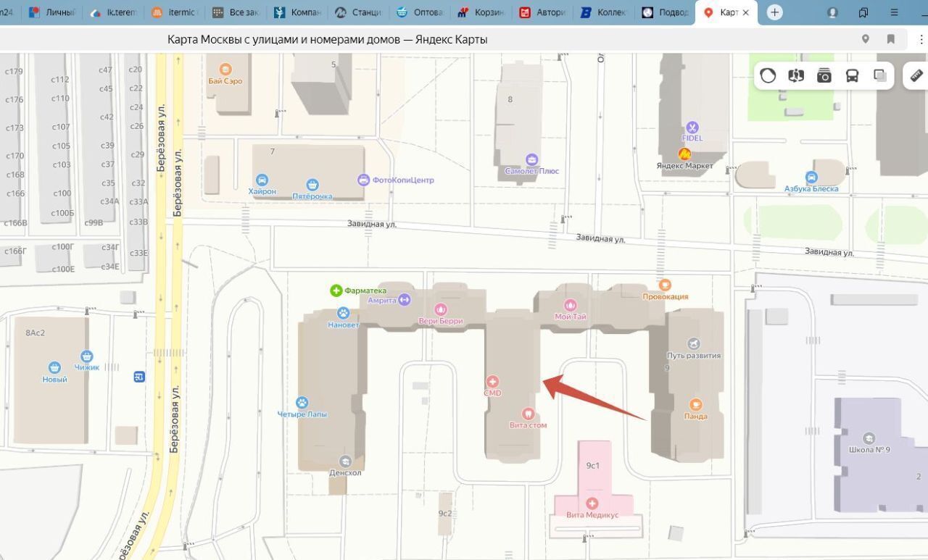The image size is (928, 560).
Task: Select the Панда cafe marker
Action: coord(695,404)
